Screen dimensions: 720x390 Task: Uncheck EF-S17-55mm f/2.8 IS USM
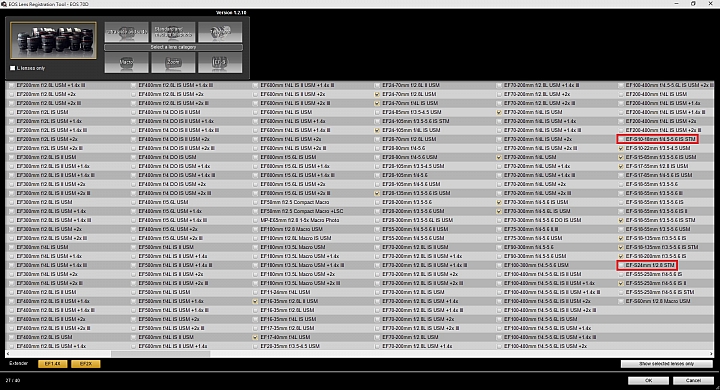tap(621, 166)
